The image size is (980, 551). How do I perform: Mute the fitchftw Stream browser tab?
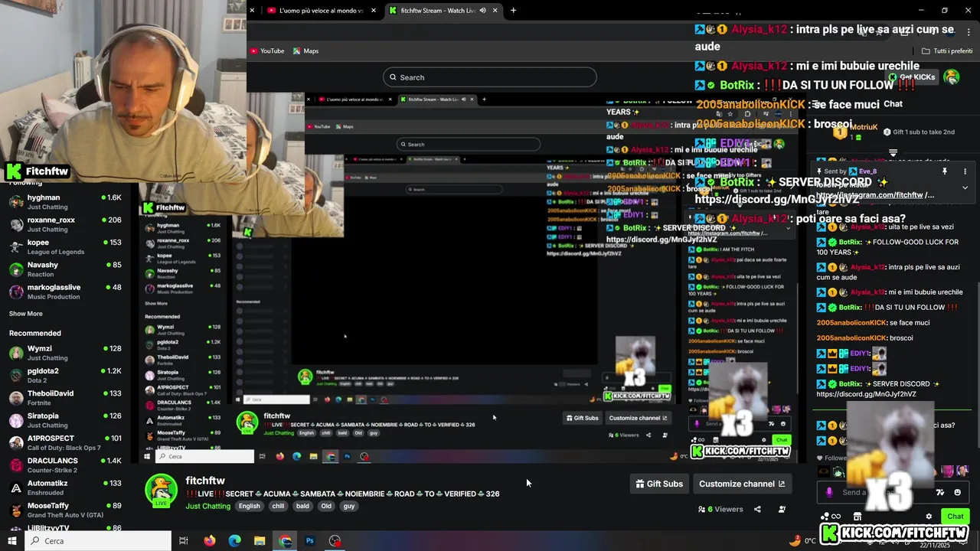tap(482, 10)
